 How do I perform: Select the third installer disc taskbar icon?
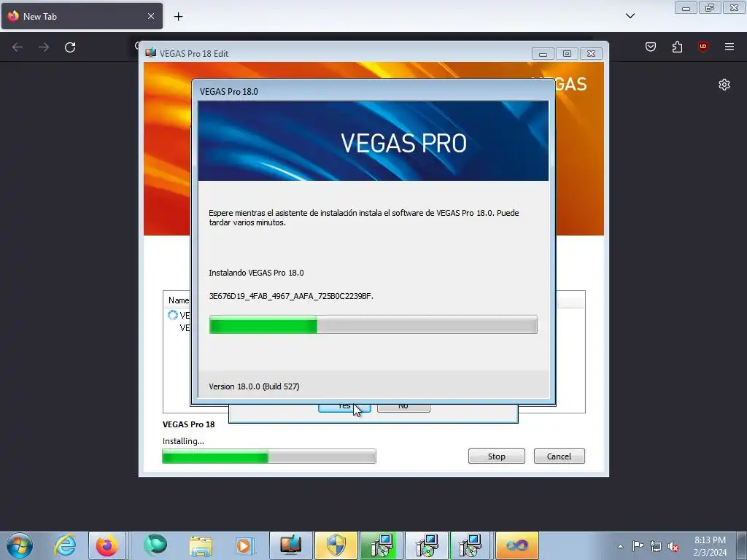pos(471,545)
